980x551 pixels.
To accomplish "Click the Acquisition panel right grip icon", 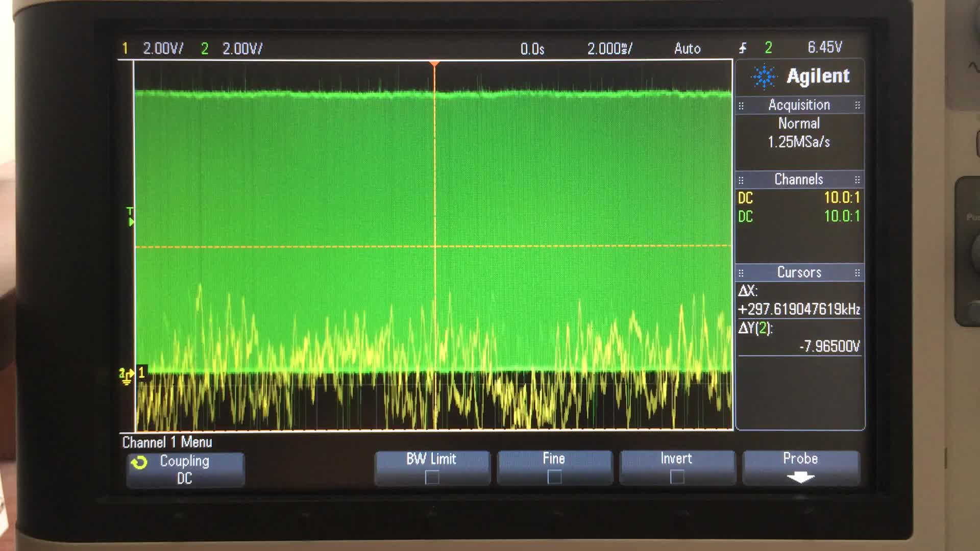I will tap(857, 105).
